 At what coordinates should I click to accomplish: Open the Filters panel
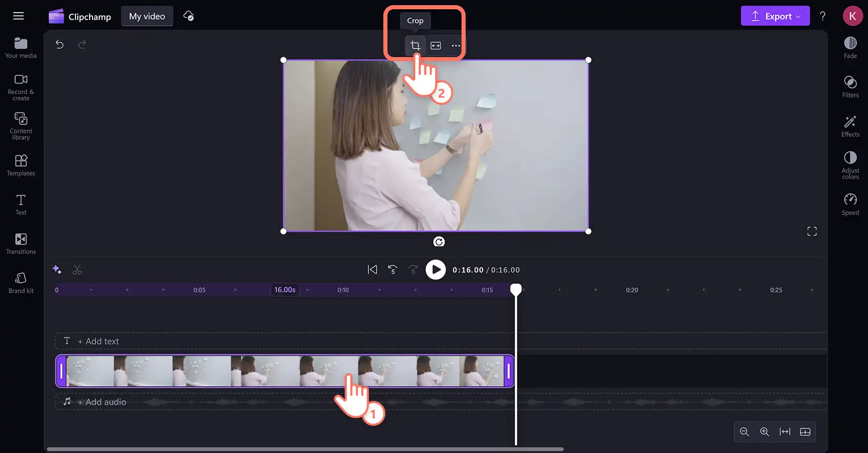[x=851, y=87]
